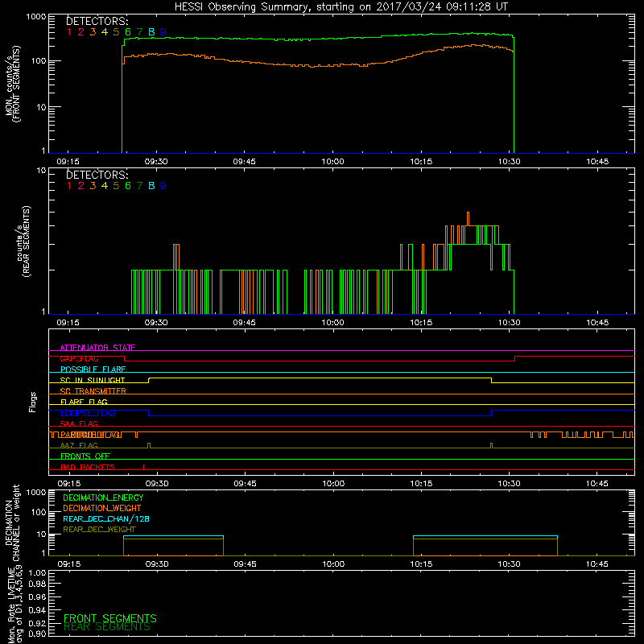
Task: Click the DECIMATION_ENERGY legend entry
Action: coord(103,497)
